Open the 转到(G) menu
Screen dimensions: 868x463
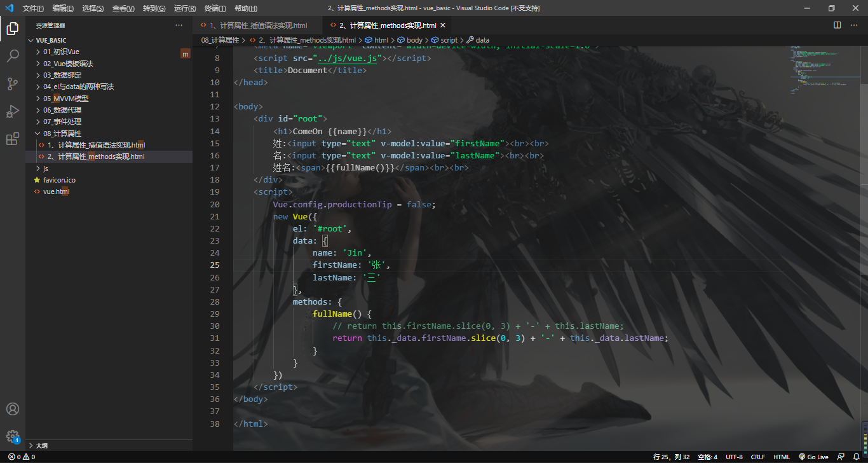tap(154, 8)
